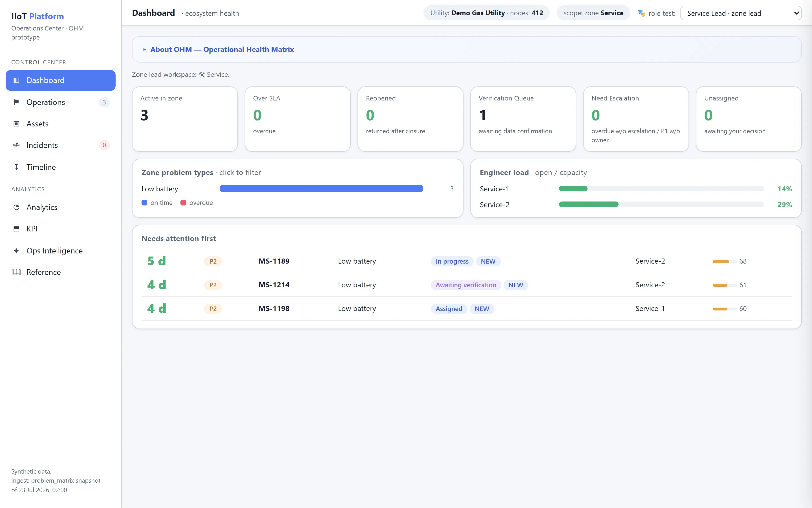Click the Dashboard sidebar icon
The height and width of the screenshot is (508, 812).
[x=16, y=80]
